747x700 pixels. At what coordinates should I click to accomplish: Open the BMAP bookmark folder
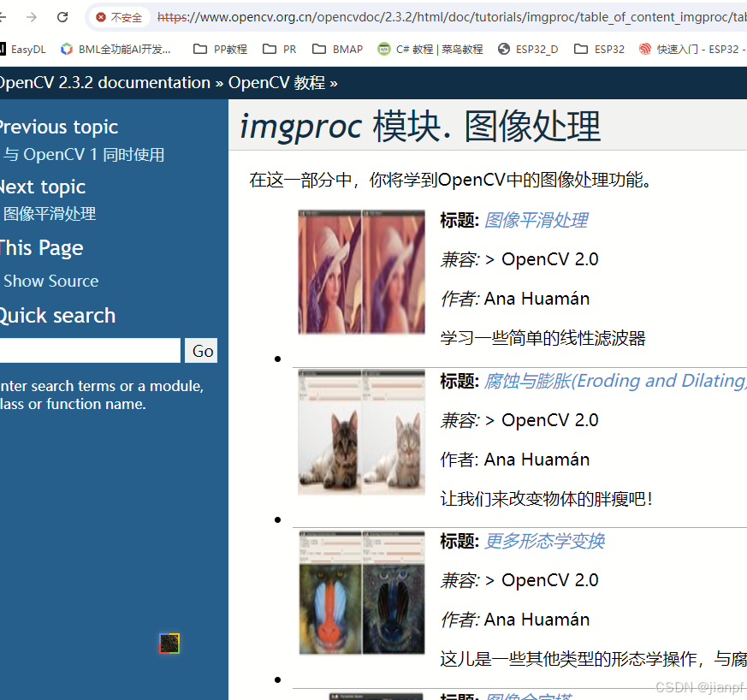click(x=337, y=49)
